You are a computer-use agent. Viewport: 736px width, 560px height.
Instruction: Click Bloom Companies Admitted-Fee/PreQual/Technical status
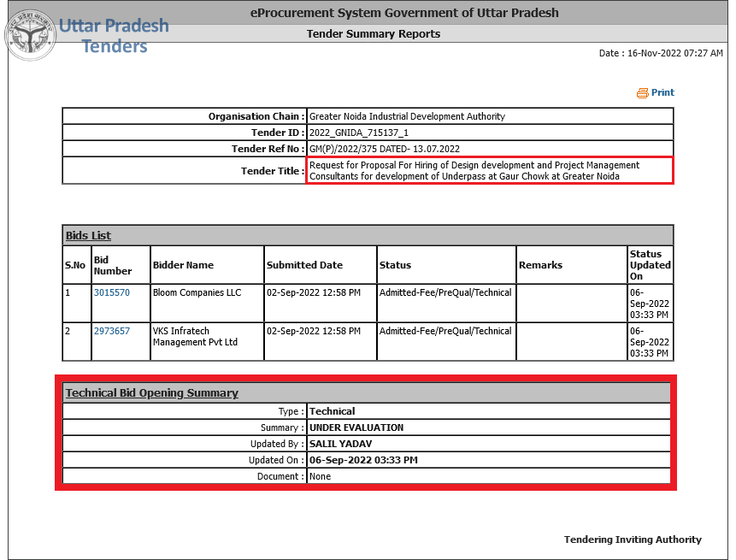click(445, 292)
